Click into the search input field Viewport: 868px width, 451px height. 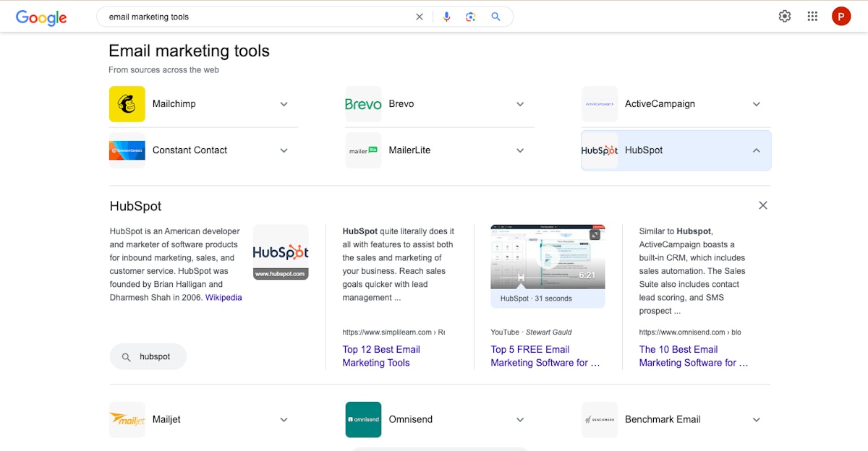tap(253, 17)
